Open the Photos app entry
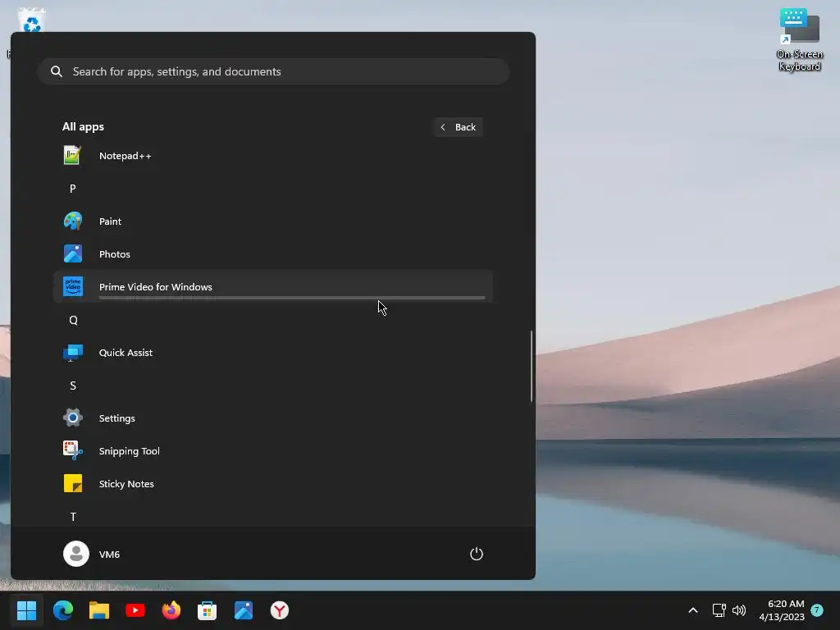 (x=272, y=254)
